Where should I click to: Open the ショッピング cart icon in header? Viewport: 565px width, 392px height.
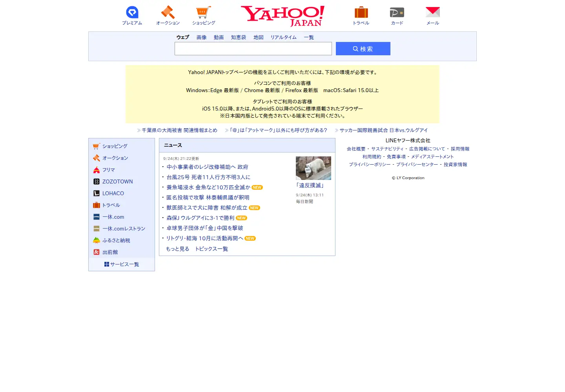[x=204, y=12]
